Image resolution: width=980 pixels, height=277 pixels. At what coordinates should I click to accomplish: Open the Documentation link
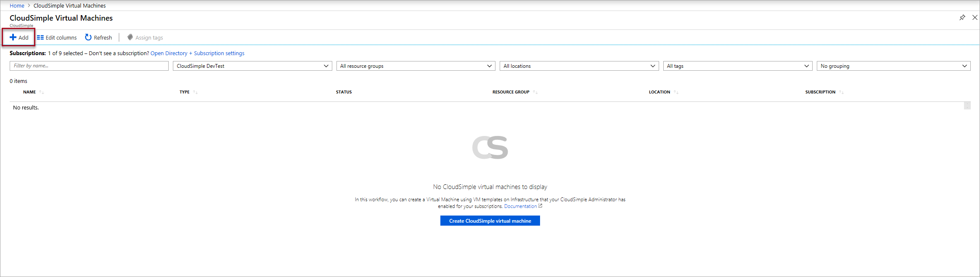(523, 206)
